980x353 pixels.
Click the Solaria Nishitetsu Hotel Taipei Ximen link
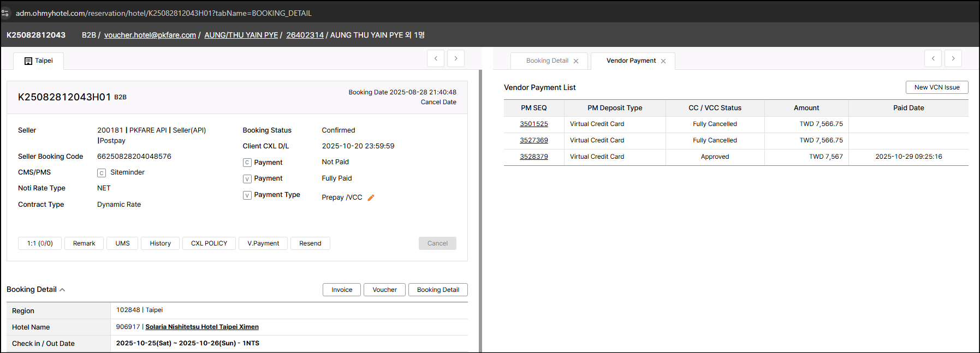tap(202, 327)
